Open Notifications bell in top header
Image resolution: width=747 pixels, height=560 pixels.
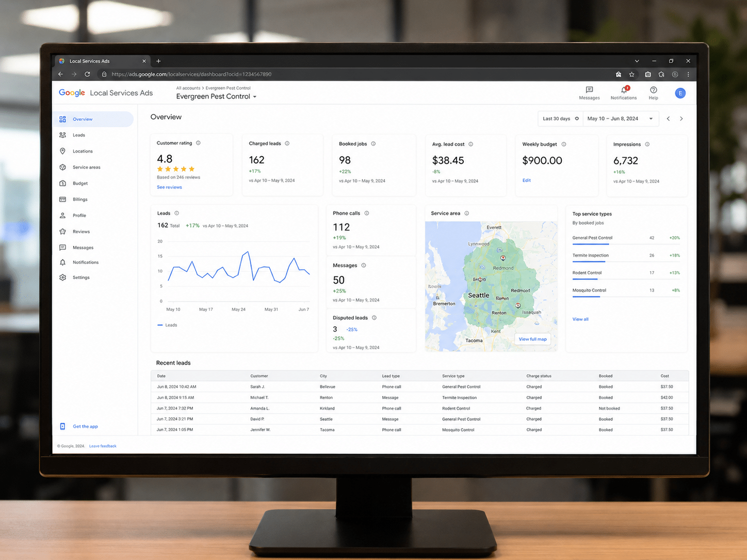coord(624,90)
